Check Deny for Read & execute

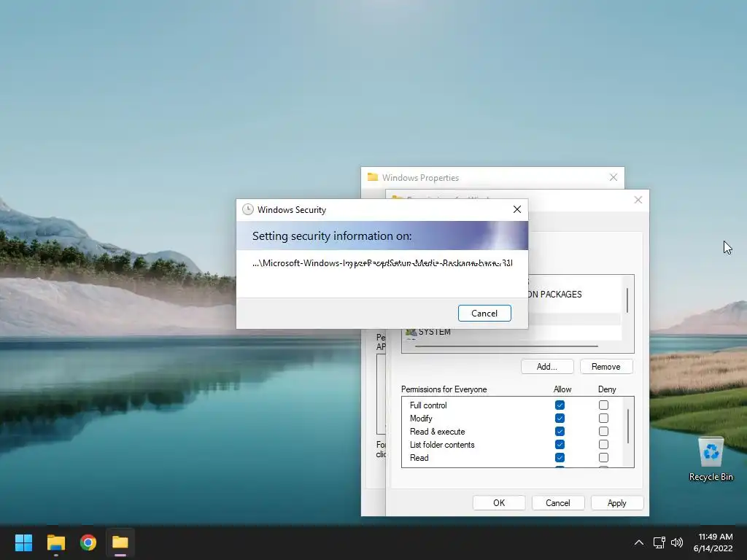[603, 432]
